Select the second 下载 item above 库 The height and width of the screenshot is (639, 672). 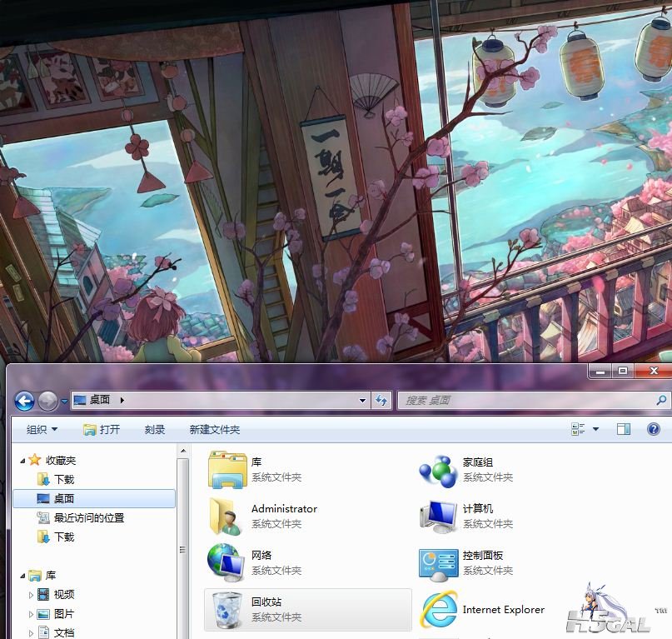point(56,537)
